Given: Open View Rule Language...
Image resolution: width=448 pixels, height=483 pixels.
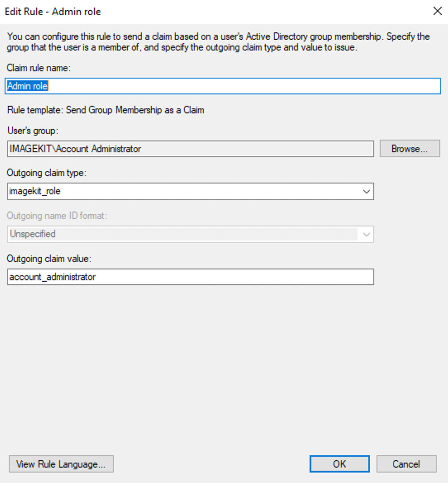Looking at the screenshot, I should [x=61, y=464].
